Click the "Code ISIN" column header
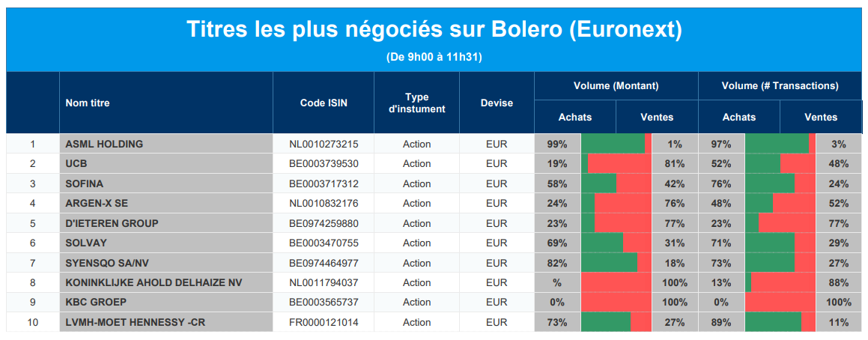Viewport: 868px width, 340px height. 324,103
